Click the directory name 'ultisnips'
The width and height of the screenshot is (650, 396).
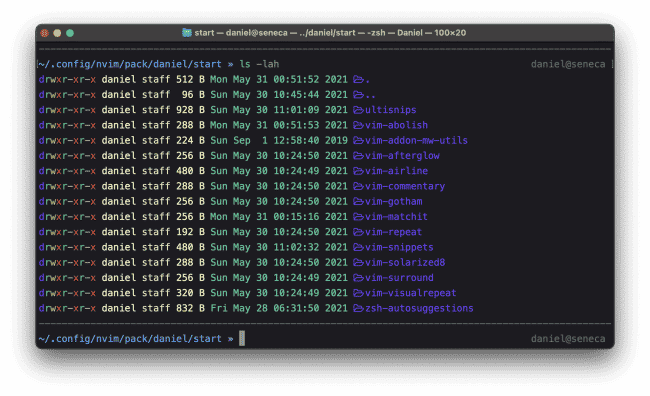pyautogui.click(x=390, y=110)
